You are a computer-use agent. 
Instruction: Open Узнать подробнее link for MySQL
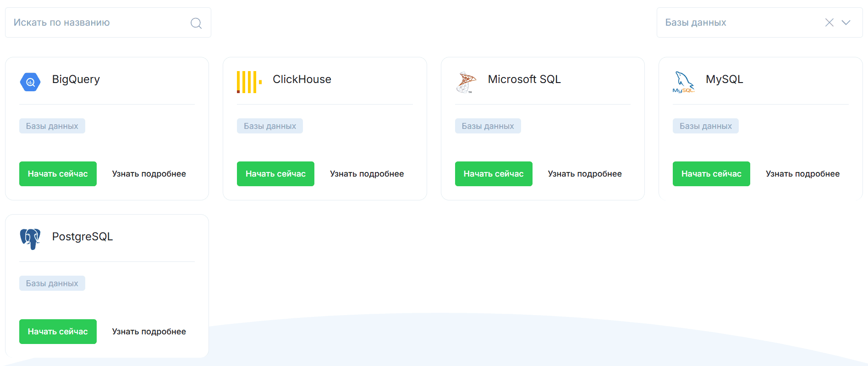(802, 174)
